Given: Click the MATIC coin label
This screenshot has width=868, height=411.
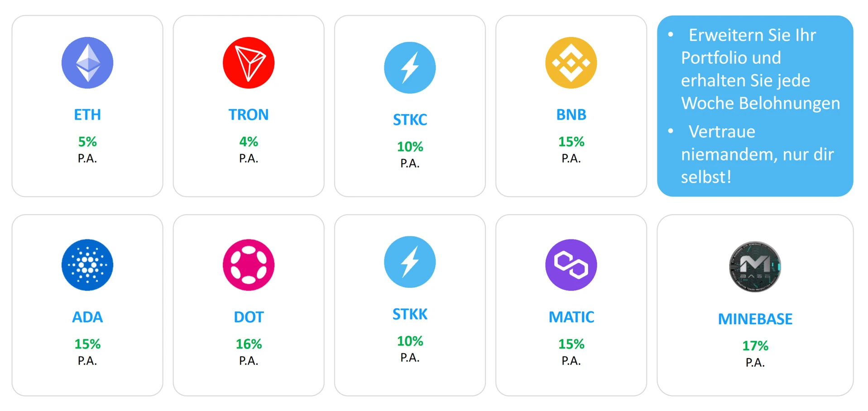Looking at the screenshot, I should pos(571,317).
